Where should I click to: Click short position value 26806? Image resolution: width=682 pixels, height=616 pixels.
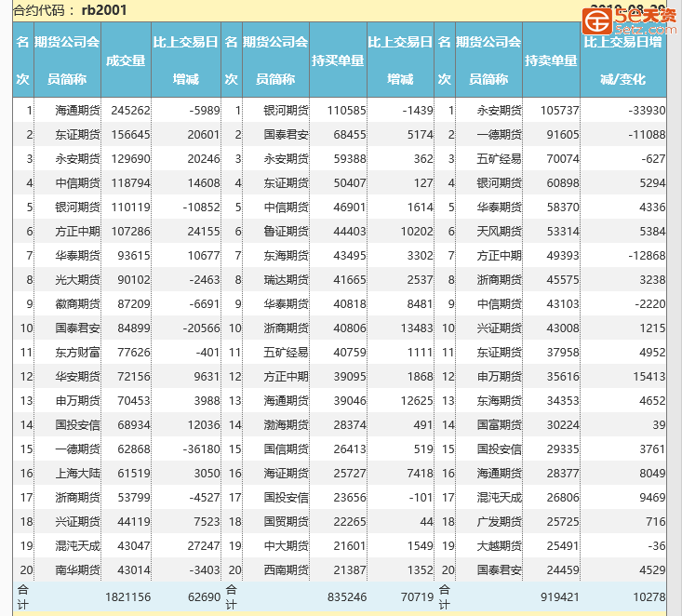(563, 497)
